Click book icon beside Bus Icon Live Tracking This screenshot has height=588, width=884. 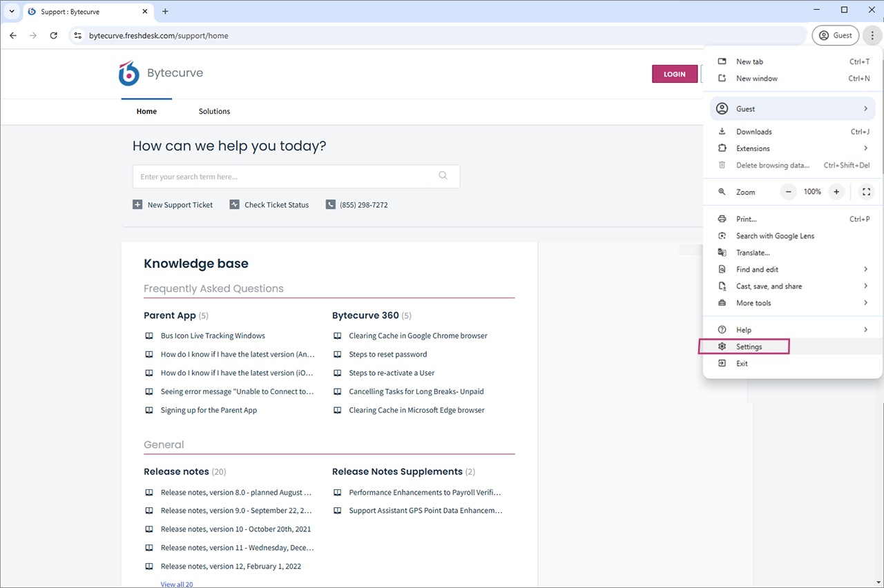pos(148,335)
